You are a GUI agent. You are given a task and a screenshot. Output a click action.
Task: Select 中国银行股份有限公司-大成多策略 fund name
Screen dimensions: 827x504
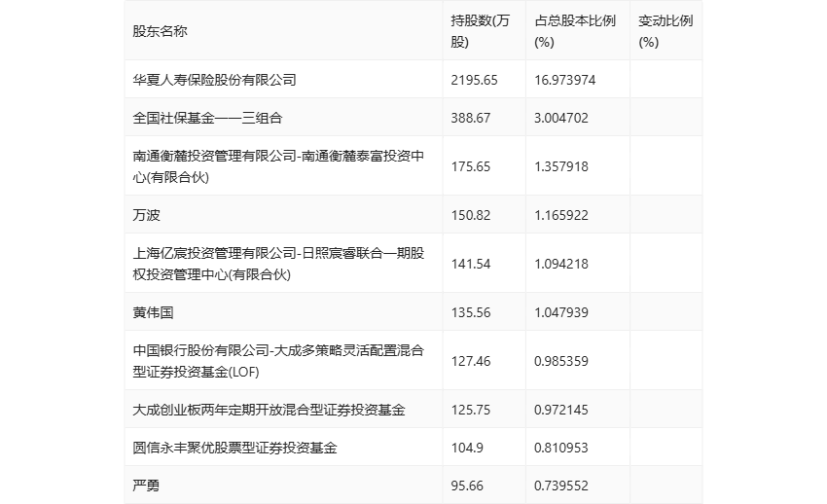278,361
